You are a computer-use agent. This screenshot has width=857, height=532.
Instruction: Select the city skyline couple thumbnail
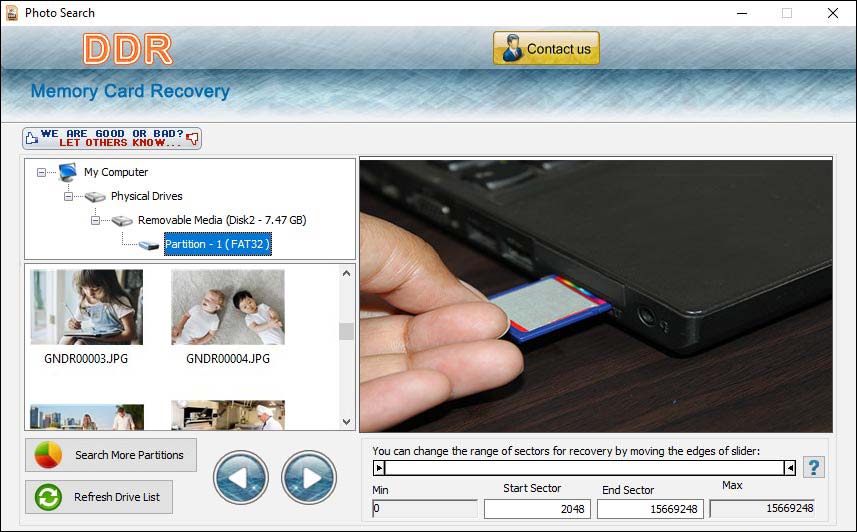(x=87, y=417)
